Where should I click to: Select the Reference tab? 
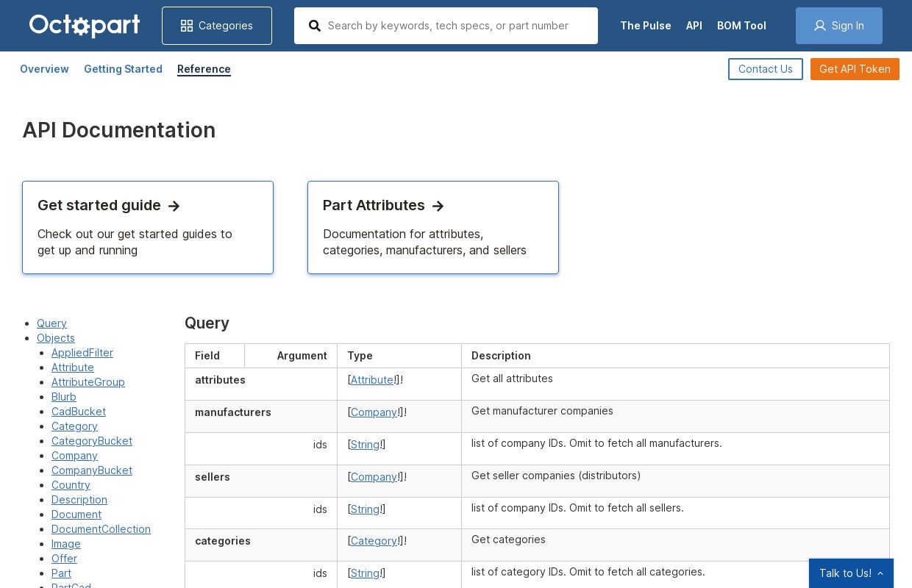click(204, 69)
